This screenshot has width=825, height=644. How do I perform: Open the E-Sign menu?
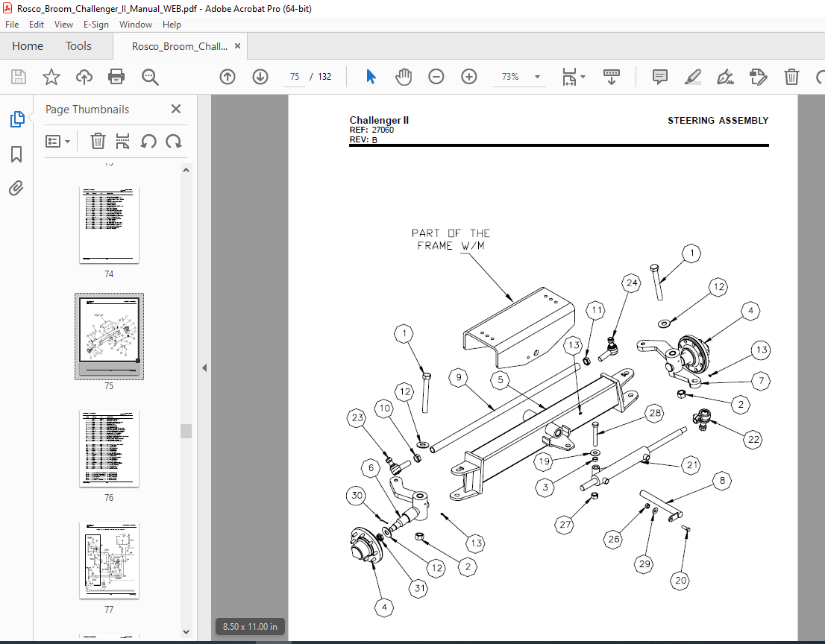click(x=95, y=24)
